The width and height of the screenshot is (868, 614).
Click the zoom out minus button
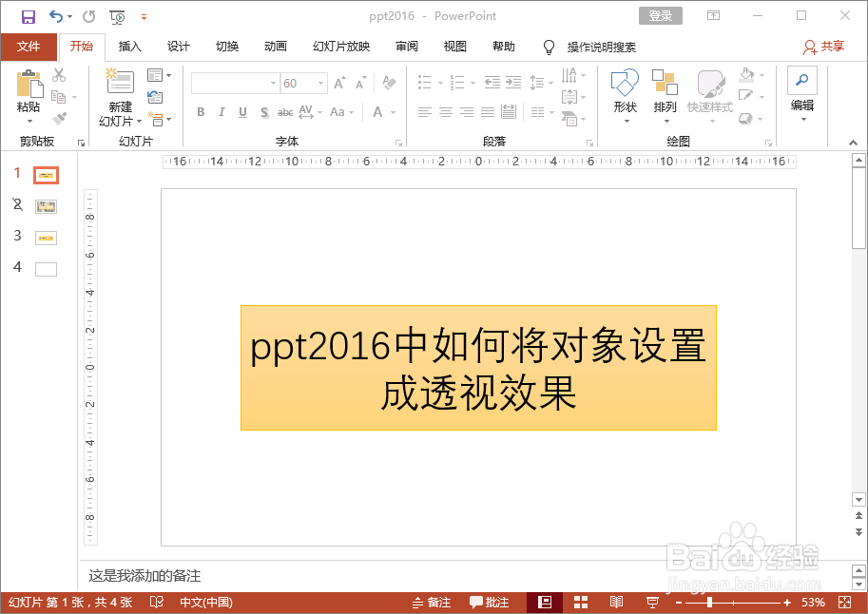679,602
